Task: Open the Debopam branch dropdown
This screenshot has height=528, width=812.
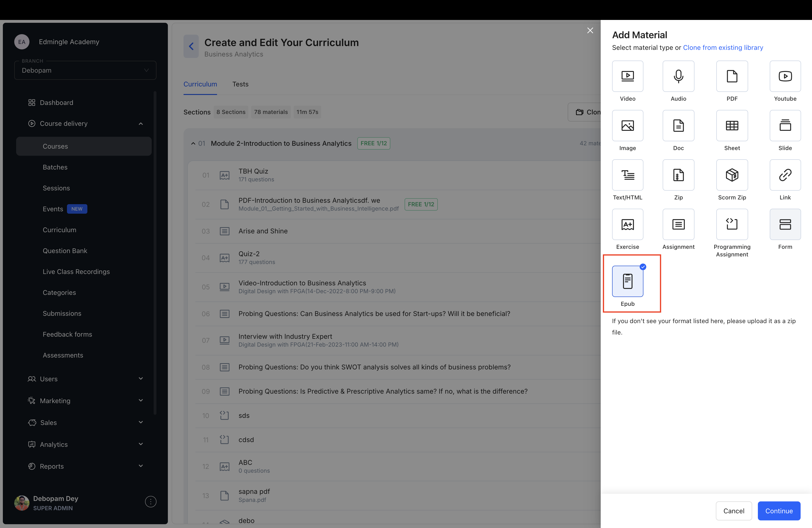Action: [x=85, y=70]
